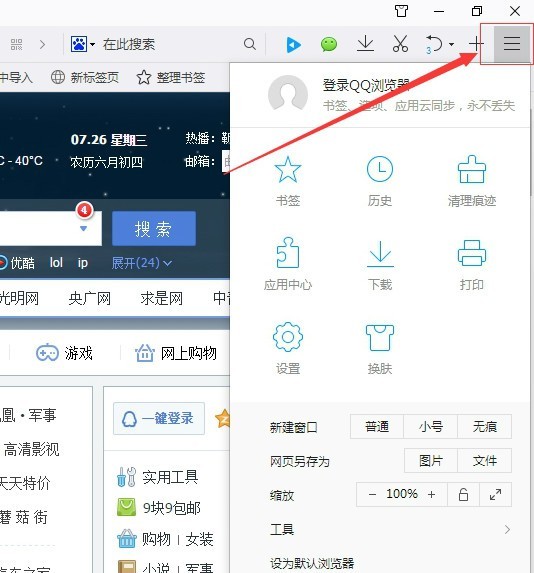Click the 农历六月初四 lunar date text
Viewport: 534px width, 573px height.
(106, 162)
